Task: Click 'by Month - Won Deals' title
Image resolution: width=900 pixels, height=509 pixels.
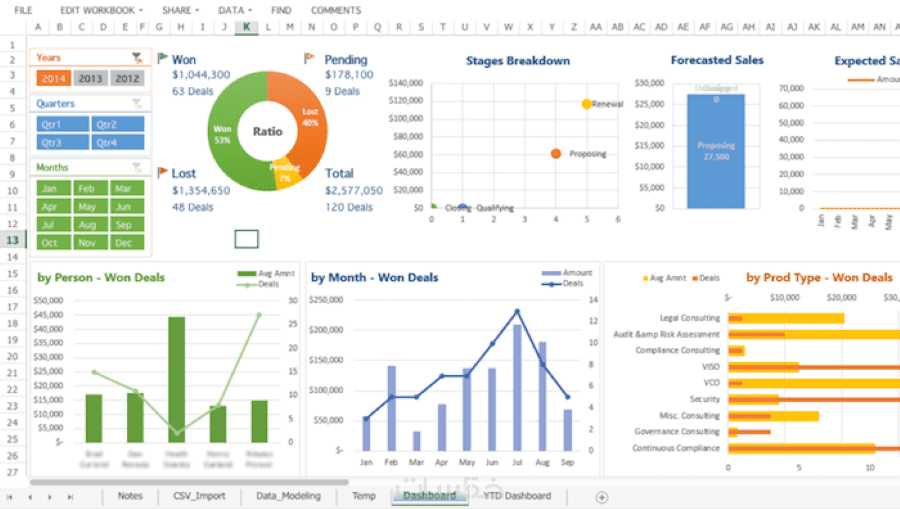Action: (x=375, y=278)
